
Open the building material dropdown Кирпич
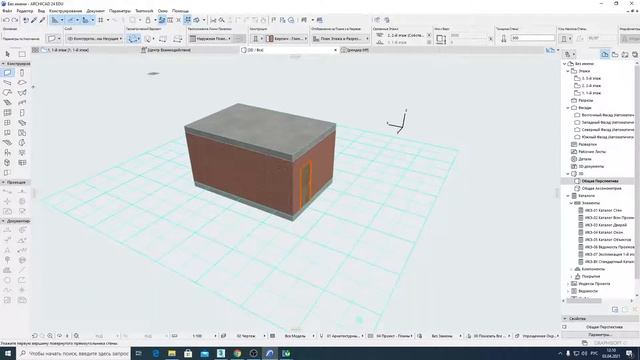pyautogui.click(x=287, y=38)
